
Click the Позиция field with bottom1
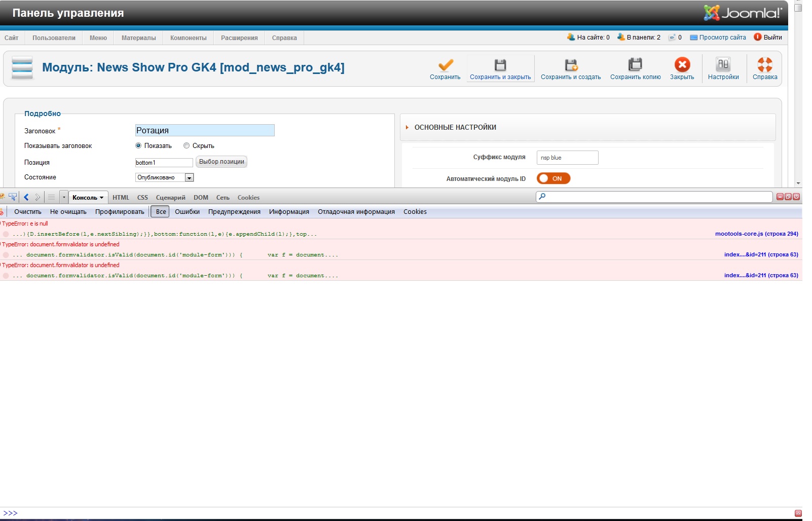(164, 163)
